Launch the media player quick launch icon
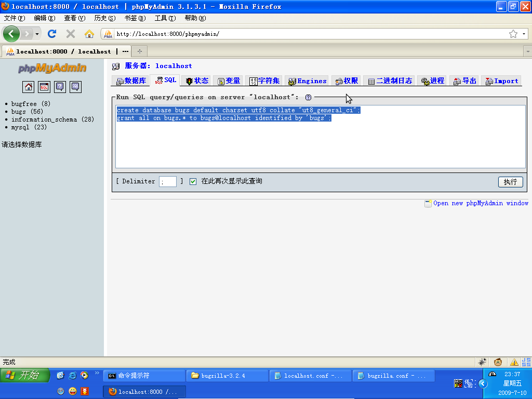The image size is (532, 399). pos(85,375)
